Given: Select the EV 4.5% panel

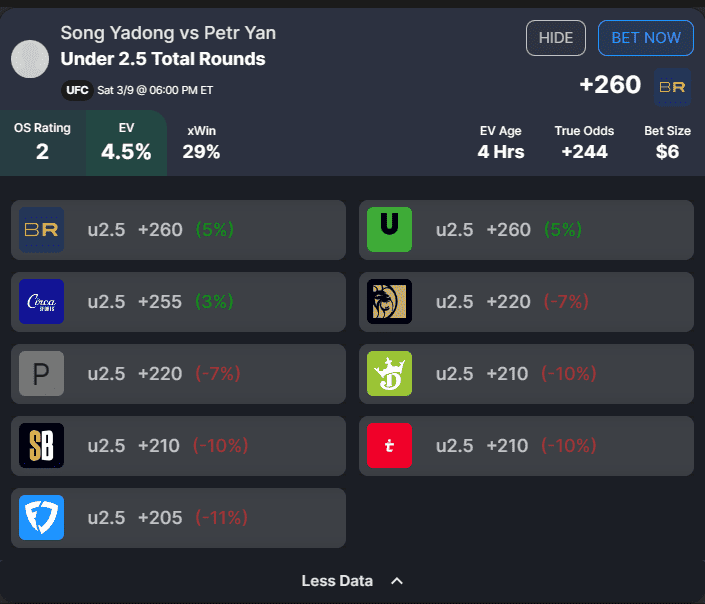Looking at the screenshot, I should [x=126, y=143].
